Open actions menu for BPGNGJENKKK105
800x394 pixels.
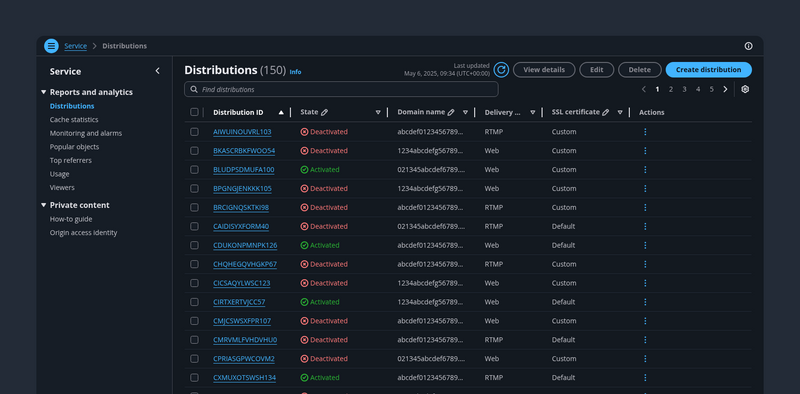645,188
